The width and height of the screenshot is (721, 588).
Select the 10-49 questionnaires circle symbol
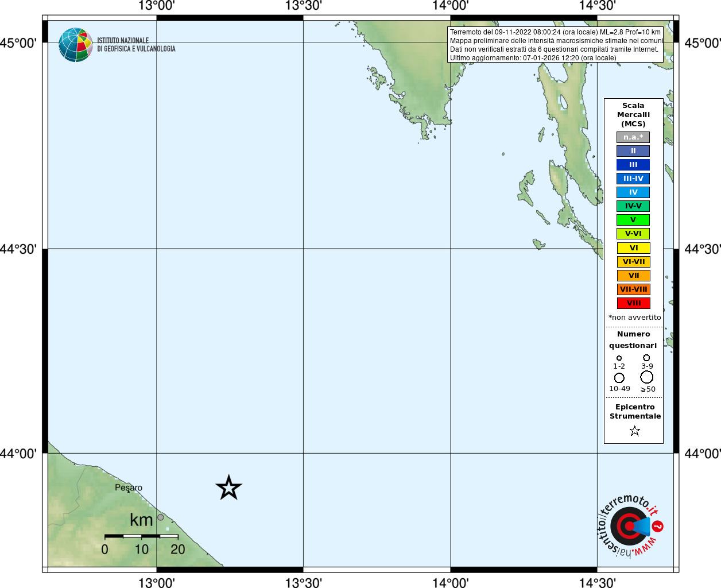(x=619, y=378)
